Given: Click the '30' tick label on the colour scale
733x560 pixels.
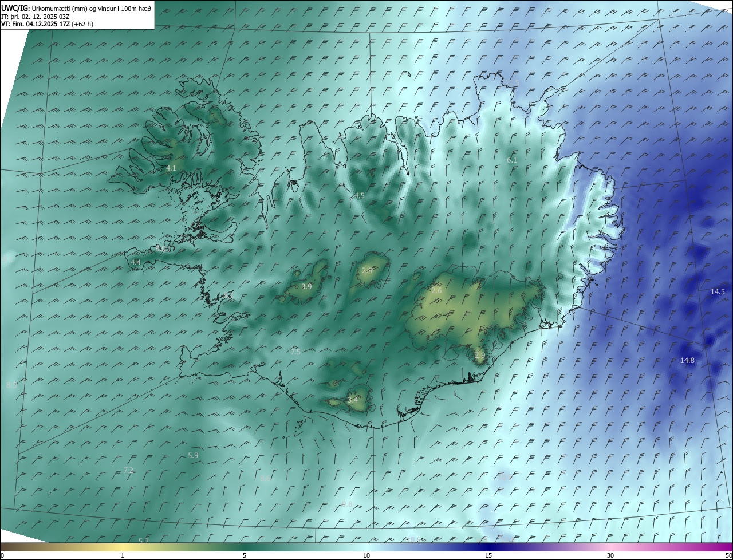Looking at the screenshot, I should [x=610, y=555].
